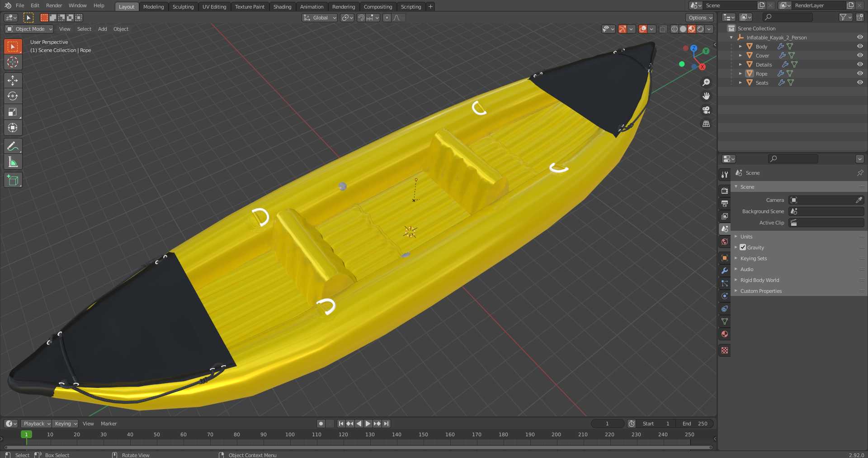868x458 pixels.
Task: Open the Options dropdown
Action: coord(700,18)
